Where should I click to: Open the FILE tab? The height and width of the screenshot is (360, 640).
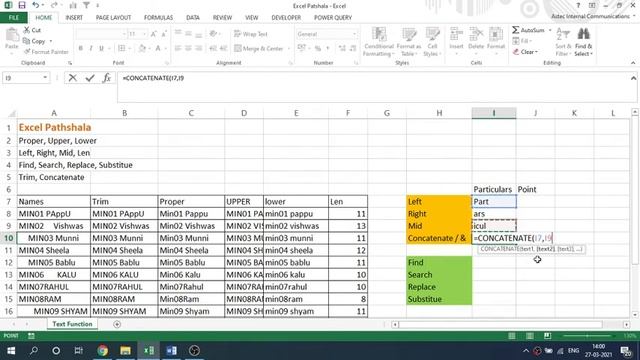click(13, 18)
